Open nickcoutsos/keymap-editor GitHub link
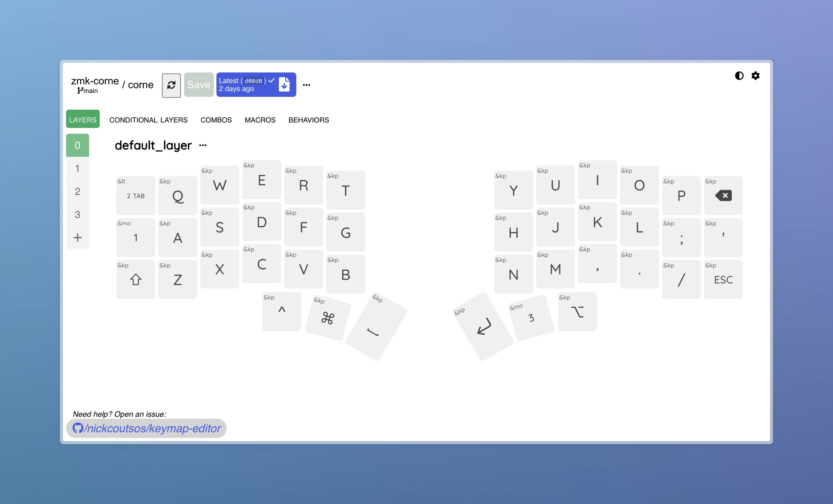833x504 pixels. 146,428
